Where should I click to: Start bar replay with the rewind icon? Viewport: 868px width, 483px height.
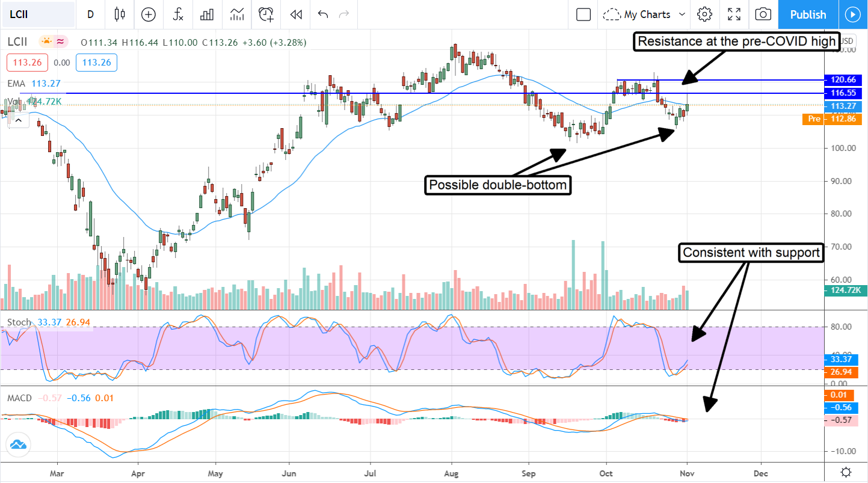pos(295,14)
